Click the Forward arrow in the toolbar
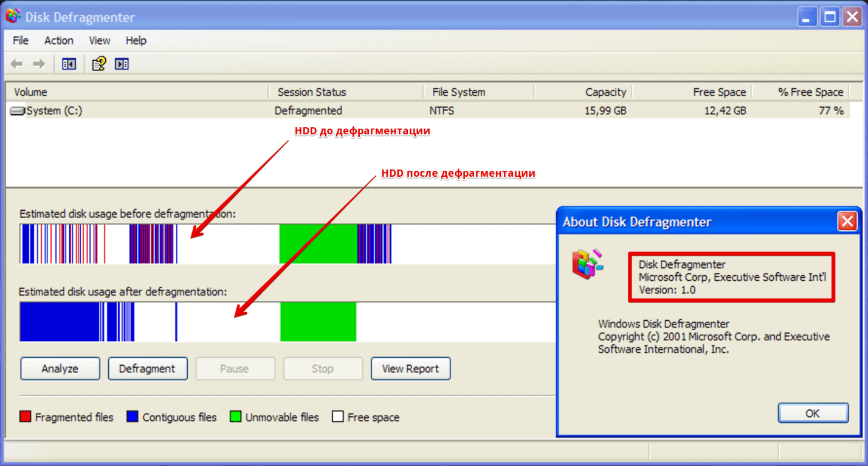This screenshot has height=466, width=868. pyautogui.click(x=38, y=64)
